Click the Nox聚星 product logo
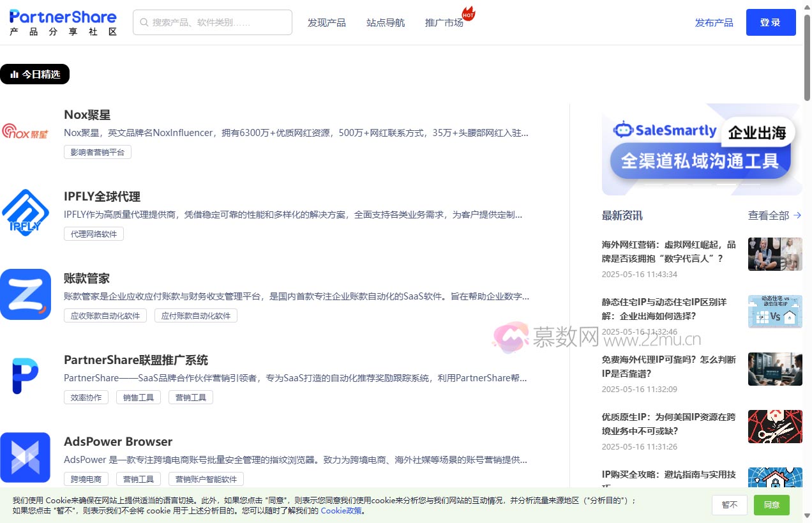 (26, 132)
